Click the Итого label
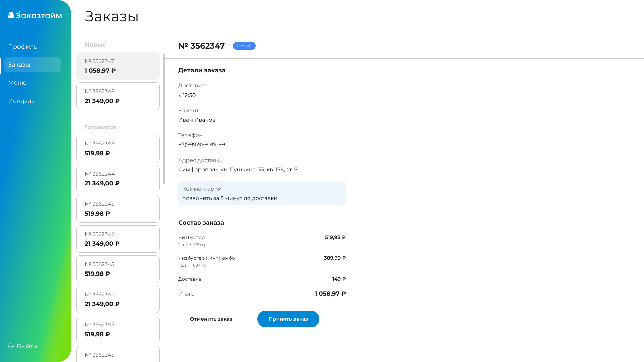This screenshot has width=644, height=362. point(186,294)
